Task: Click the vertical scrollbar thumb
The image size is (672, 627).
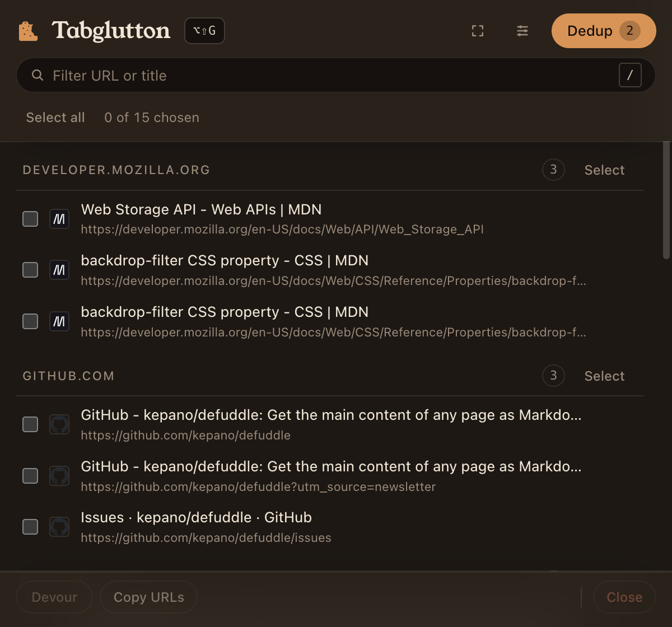Action: pos(666,200)
